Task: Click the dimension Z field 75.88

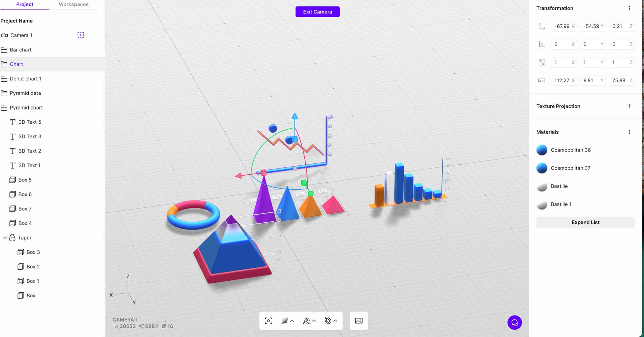Action: point(622,80)
